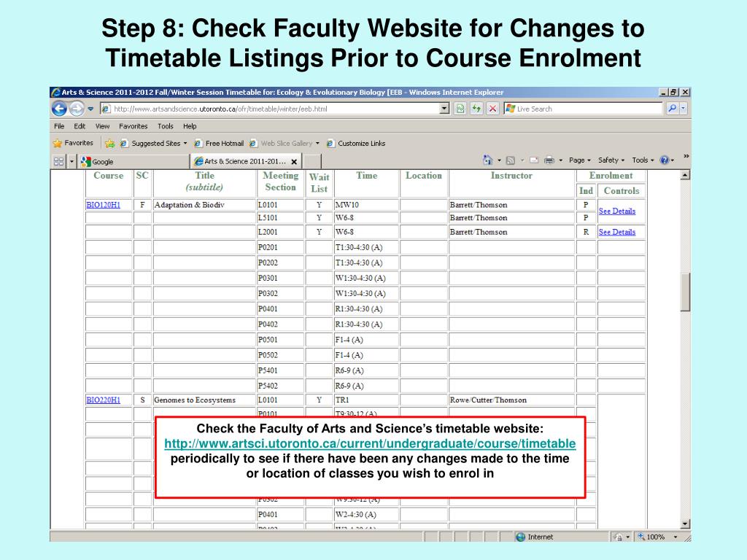Expand the zoom level dropdown arrow
The width and height of the screenshot is (747, 560).
point(675,537)
